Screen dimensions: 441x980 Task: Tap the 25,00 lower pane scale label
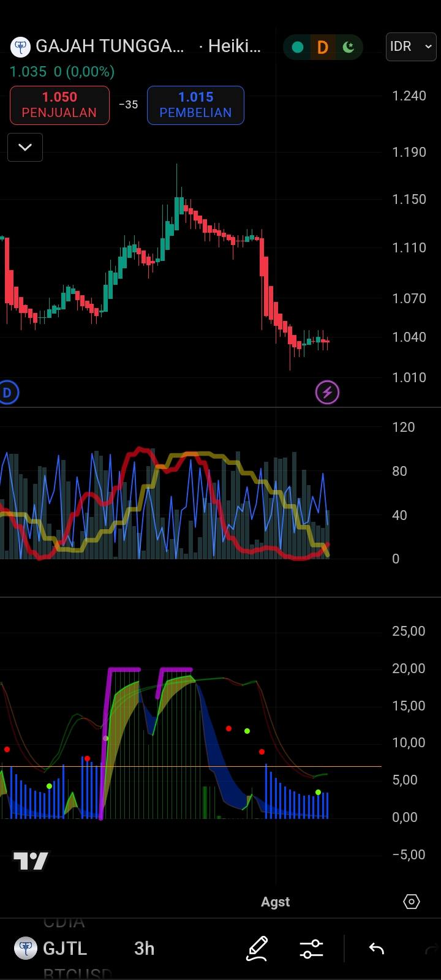[x=409, y=631]
